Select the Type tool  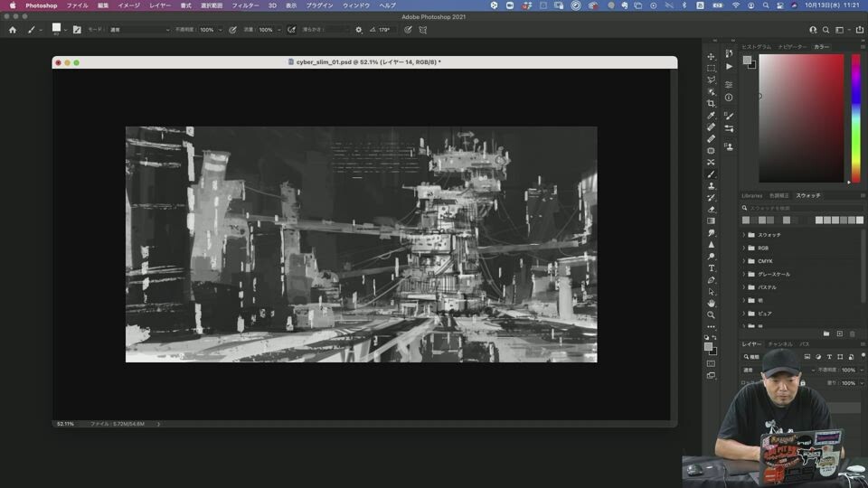pyautogui.click(x=712, y=268)
